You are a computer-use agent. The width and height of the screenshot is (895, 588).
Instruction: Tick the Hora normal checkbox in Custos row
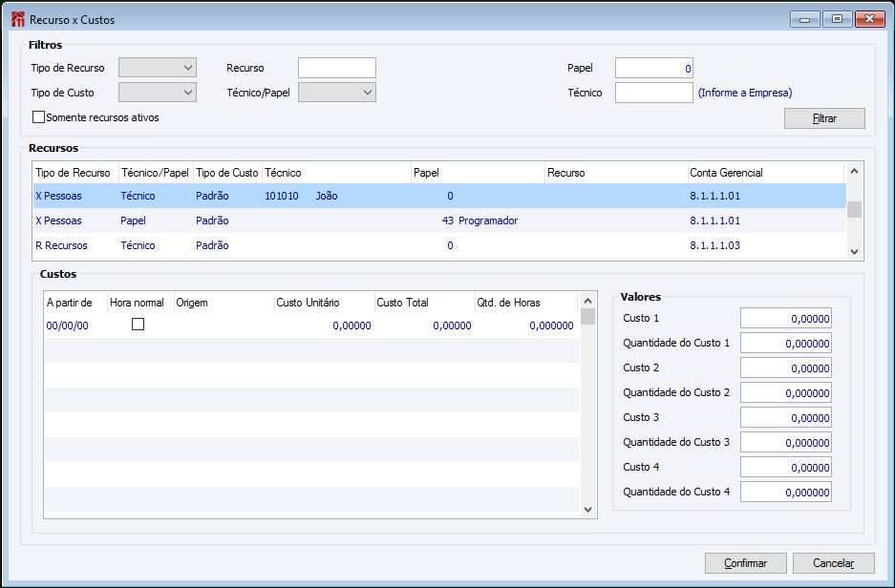[x=138, y=325]
